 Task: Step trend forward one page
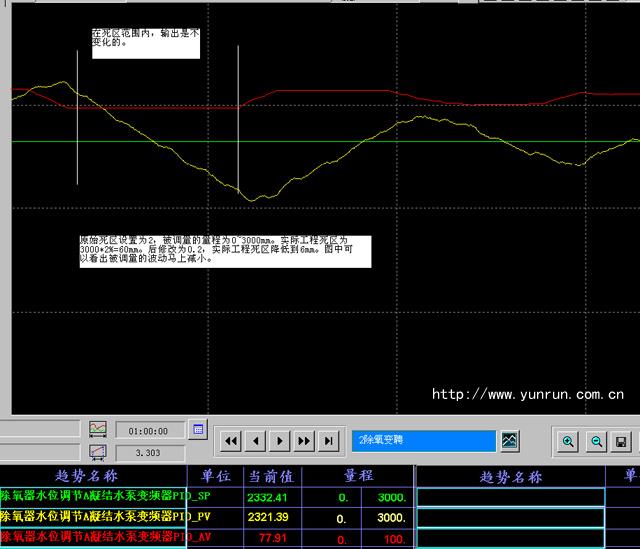[280, 441]
